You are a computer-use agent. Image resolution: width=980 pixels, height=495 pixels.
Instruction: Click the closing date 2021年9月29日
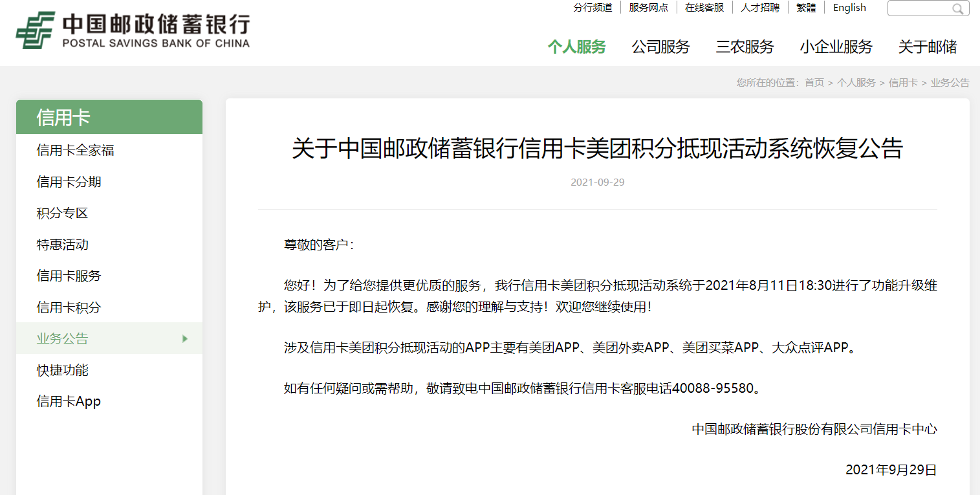[891, 470]
